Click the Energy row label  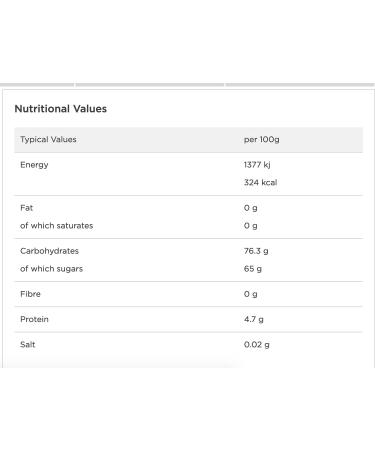coord(34,165)
